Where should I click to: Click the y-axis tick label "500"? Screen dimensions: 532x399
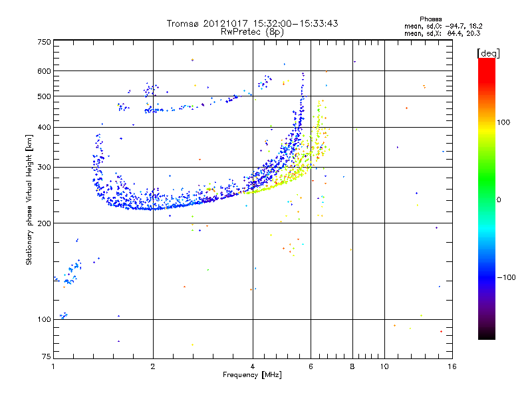click(44, 96)
